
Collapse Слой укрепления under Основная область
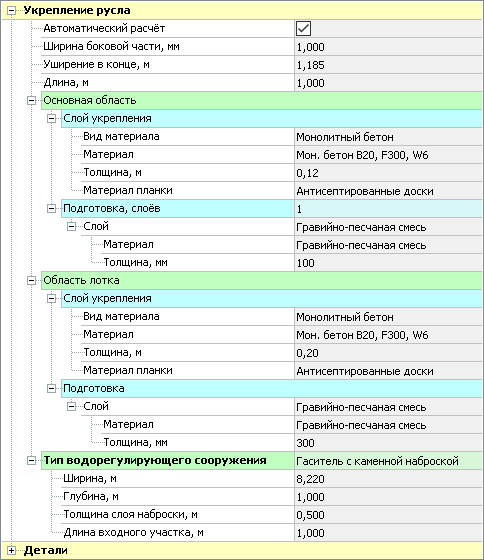click(x=51, y=119)
